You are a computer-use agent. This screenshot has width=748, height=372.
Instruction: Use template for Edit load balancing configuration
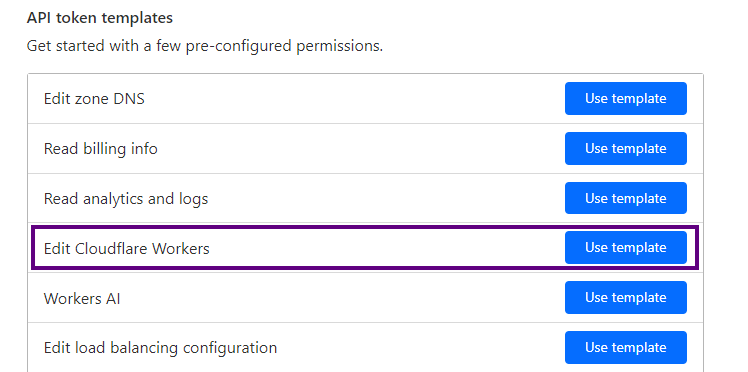[x=625, y=347]
